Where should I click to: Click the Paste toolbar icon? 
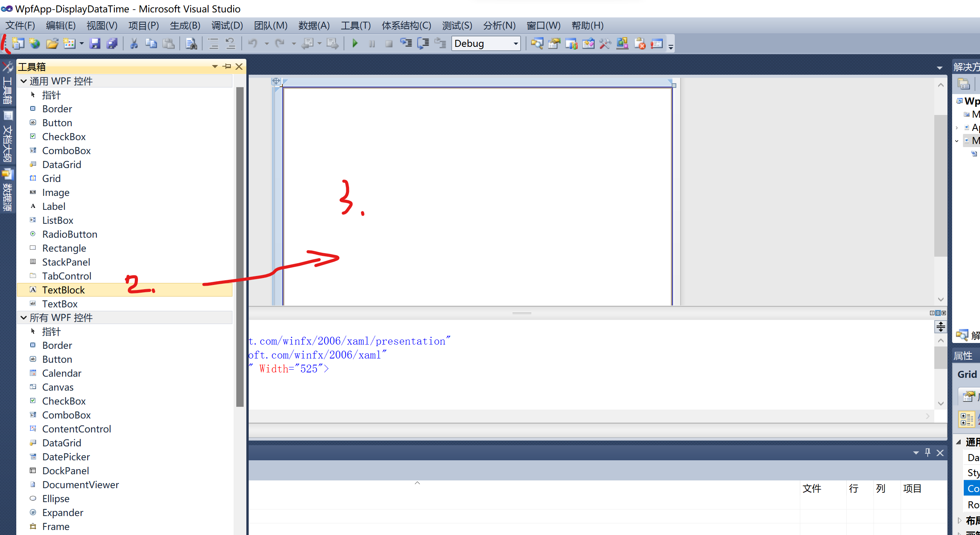(x=169, y=43)
